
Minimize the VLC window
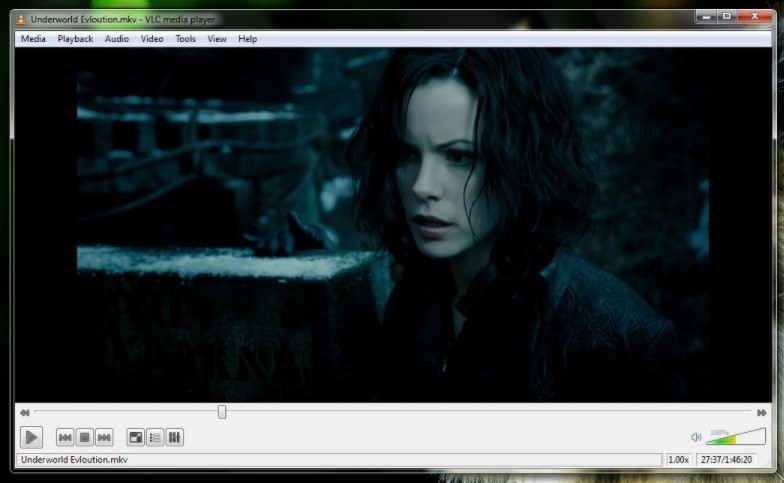(706, 16)
